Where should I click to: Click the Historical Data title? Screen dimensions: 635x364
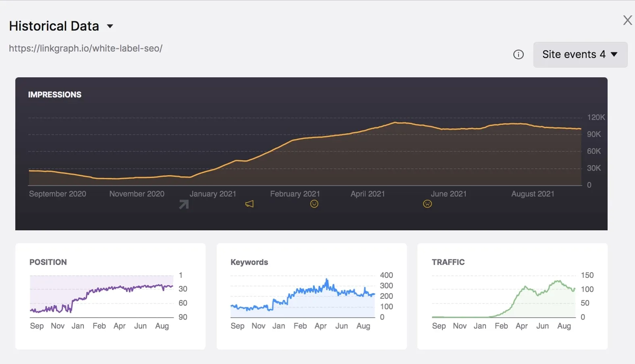54,26
